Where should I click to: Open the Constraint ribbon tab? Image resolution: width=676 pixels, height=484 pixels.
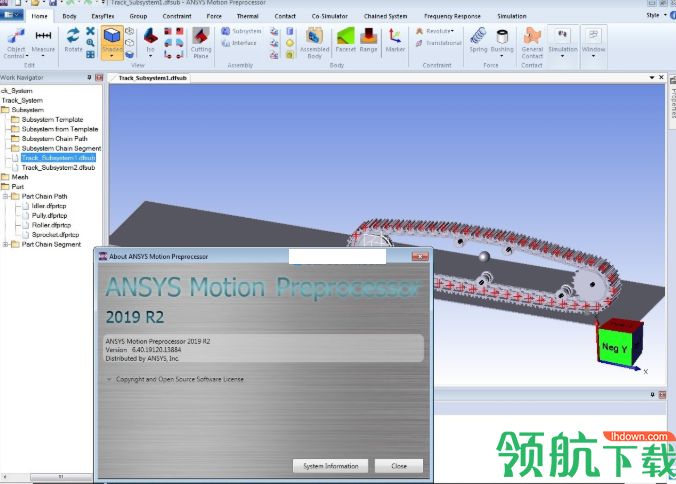coord(177,16)
